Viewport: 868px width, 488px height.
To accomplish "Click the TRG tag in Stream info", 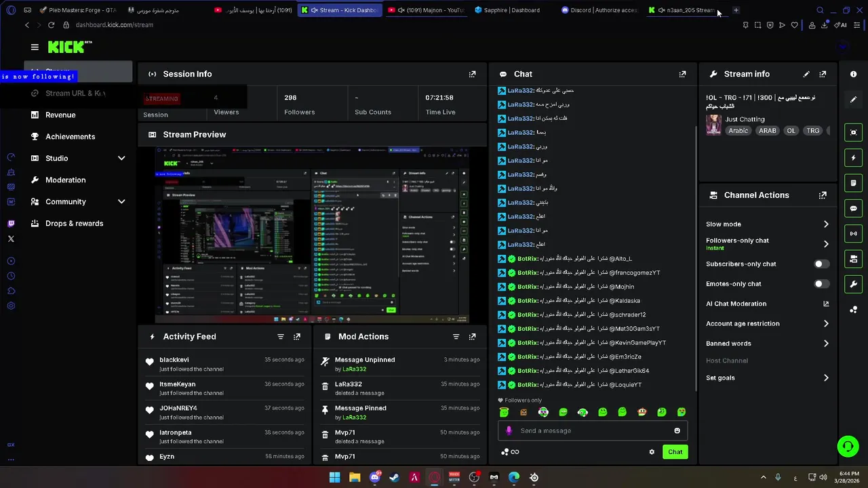I will click(812, 131).
